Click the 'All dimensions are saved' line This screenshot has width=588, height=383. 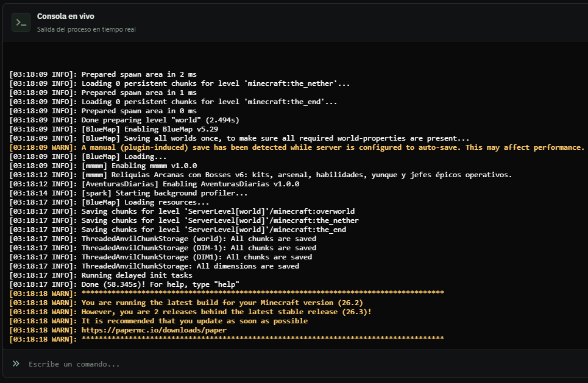click(154, 266)
